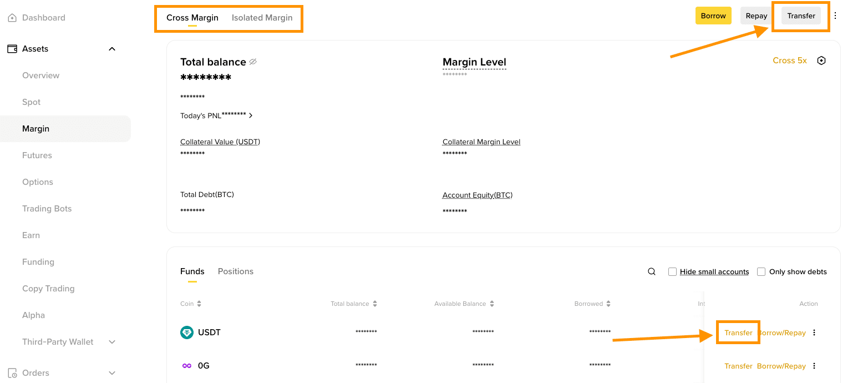Click the search icon in Funds
Viewport: 868px width, 383px height.
tap(652, 271)
